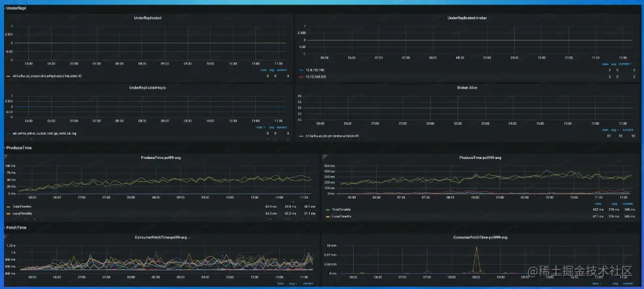
Task: Sort Broker Alive legend by avg column
Action: point(613,130)
